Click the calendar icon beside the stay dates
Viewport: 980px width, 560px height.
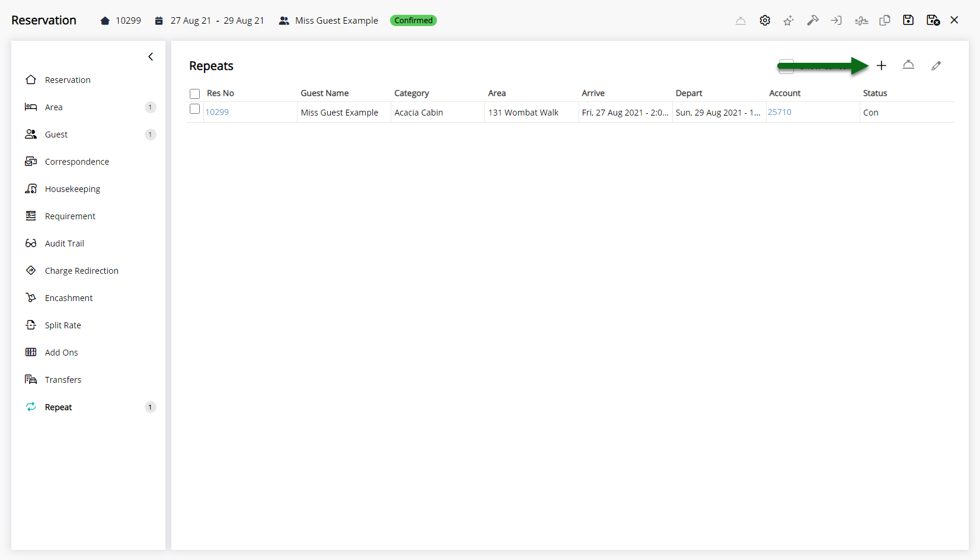tap(159, 21)
